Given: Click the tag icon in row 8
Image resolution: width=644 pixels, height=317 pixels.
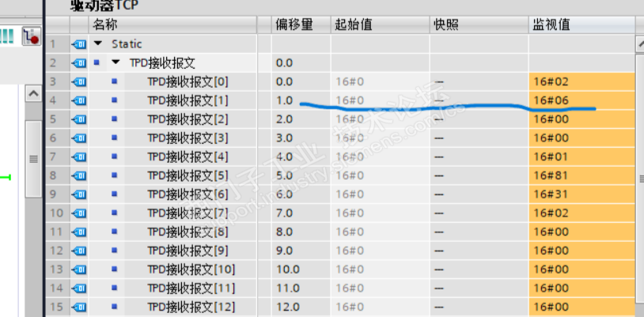Looking at the screenshot, I should click(x=79, y=175).
